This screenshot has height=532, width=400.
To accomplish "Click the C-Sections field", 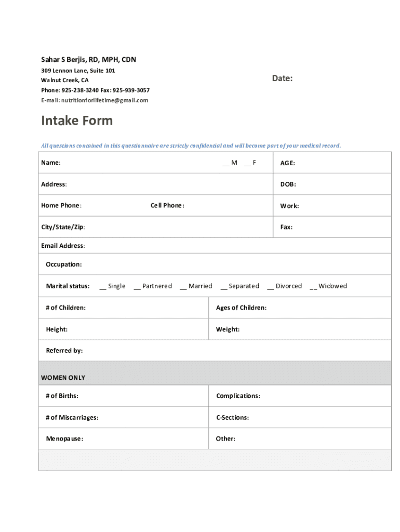I will point(317,418).
